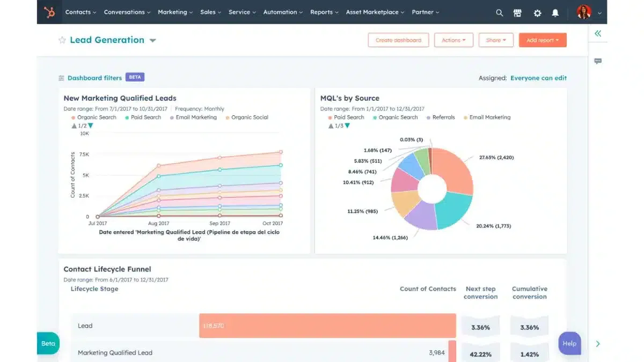This screenshot has height=362, width=644.
Task: Favorite the Lead Generation dashboard star
Action: [x=62, y=40]
